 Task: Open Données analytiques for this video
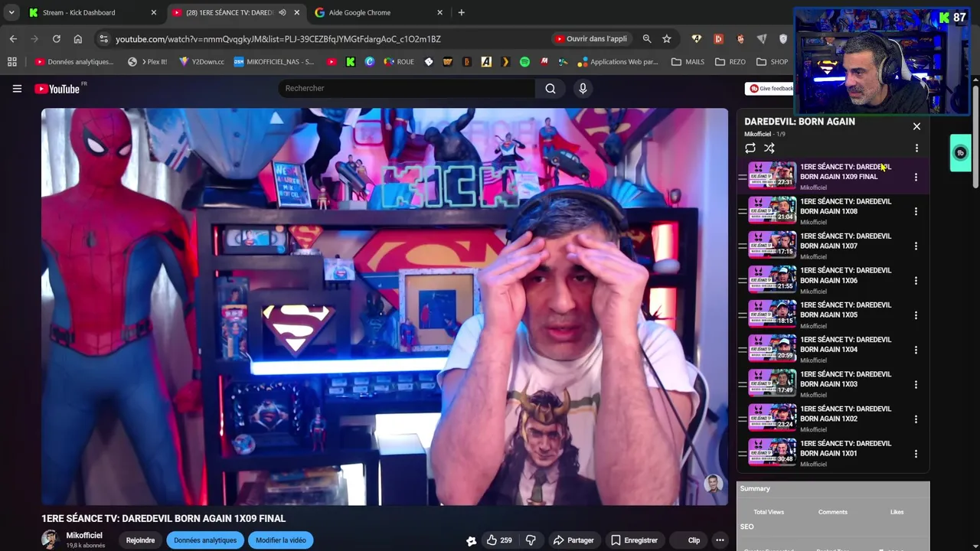pos(205,540)
